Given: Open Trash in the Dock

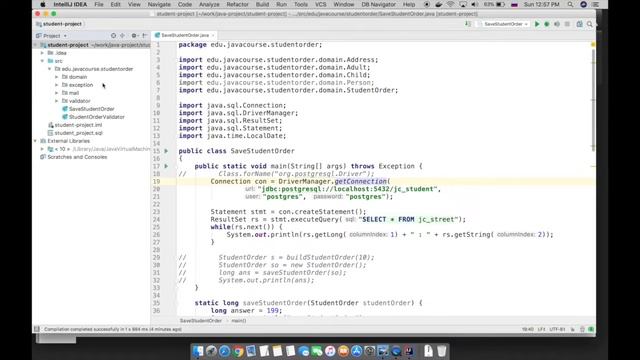Looking at the screenshot, I should point(442,351).
